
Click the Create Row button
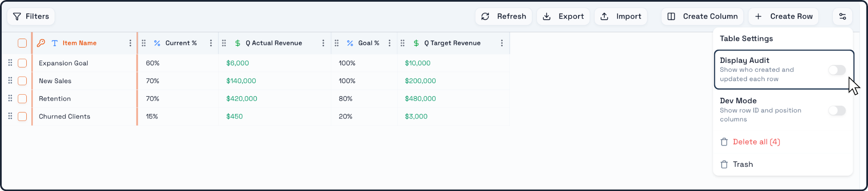pos(784,17)
